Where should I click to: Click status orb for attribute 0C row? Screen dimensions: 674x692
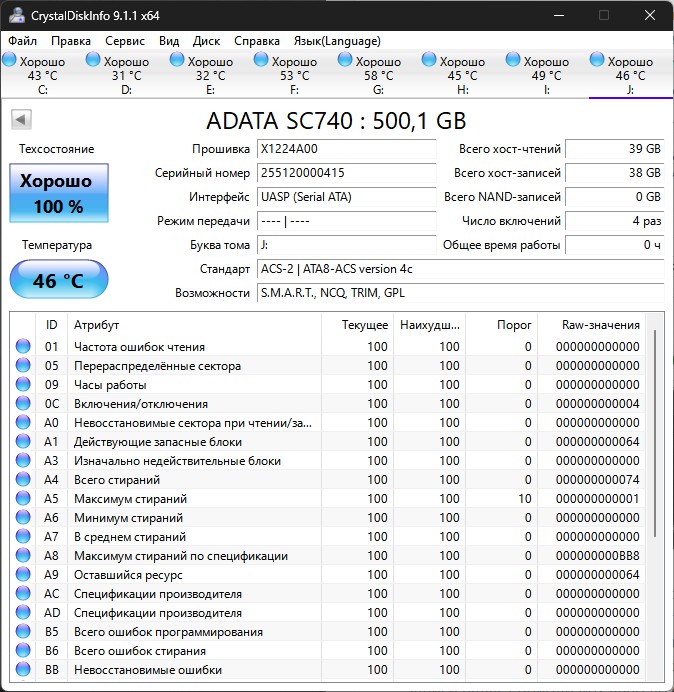23,403
